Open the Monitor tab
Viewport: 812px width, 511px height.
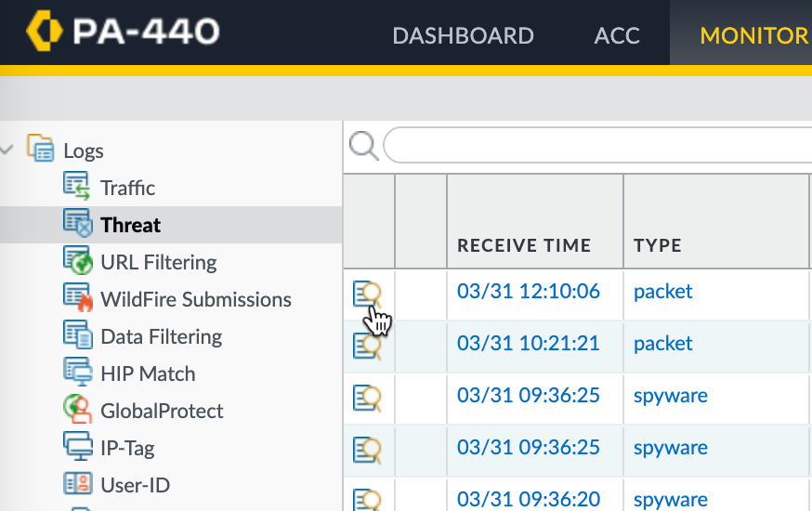click(753, 36)
